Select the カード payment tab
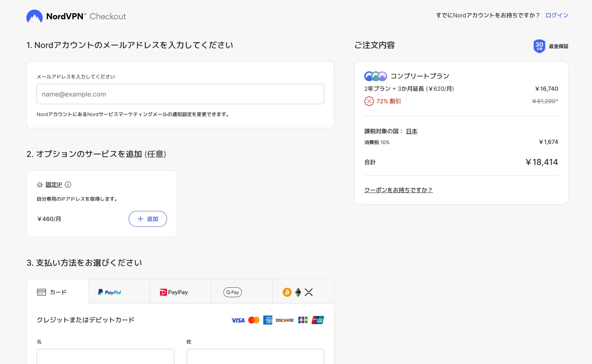Screen dimensions: 592x364 pyautogui.click(x=57, y=292)
